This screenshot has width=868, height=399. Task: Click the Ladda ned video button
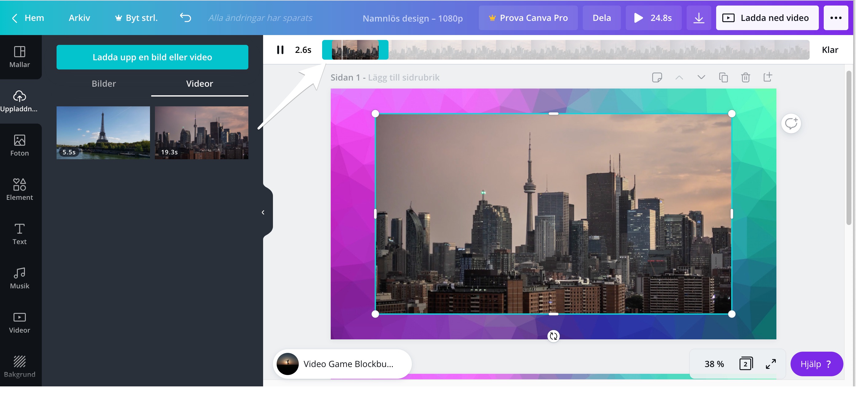click(767, 18)
